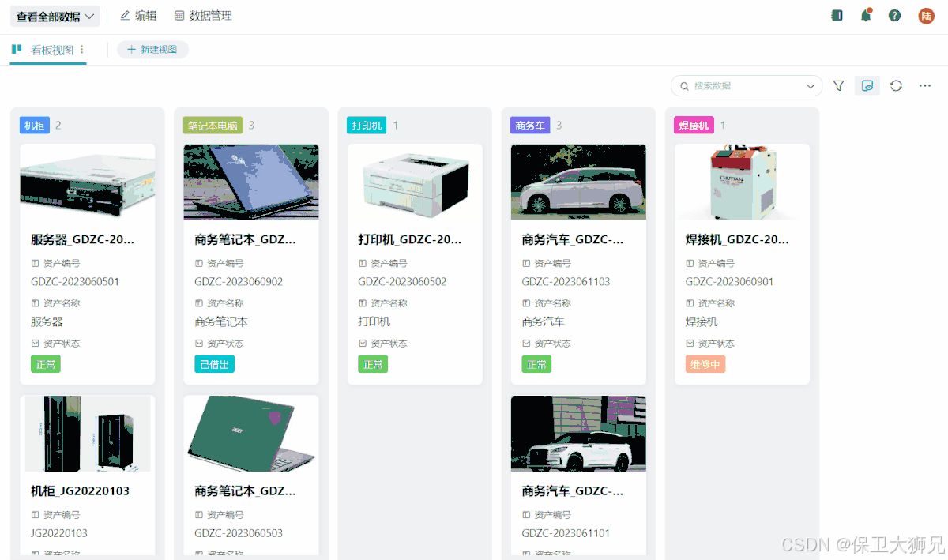Click the 笔记本电脑 column tag
Screen dimensions: 948x560
coord(213,126)
